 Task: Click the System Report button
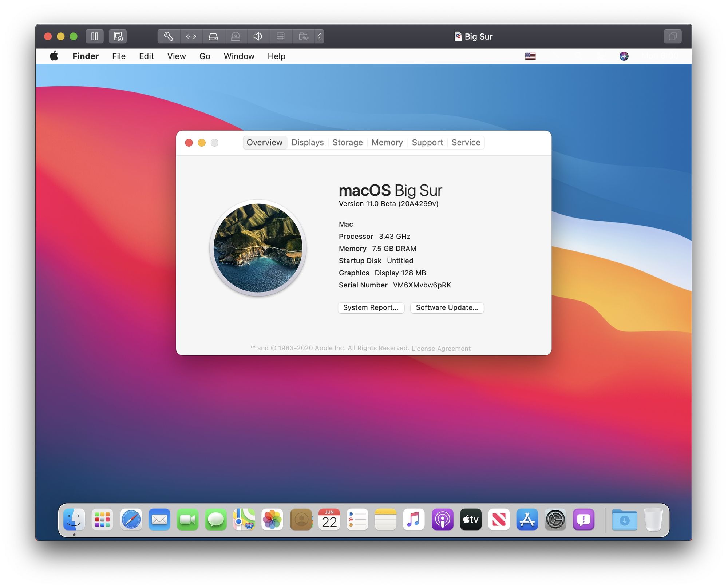pos(370,307)
